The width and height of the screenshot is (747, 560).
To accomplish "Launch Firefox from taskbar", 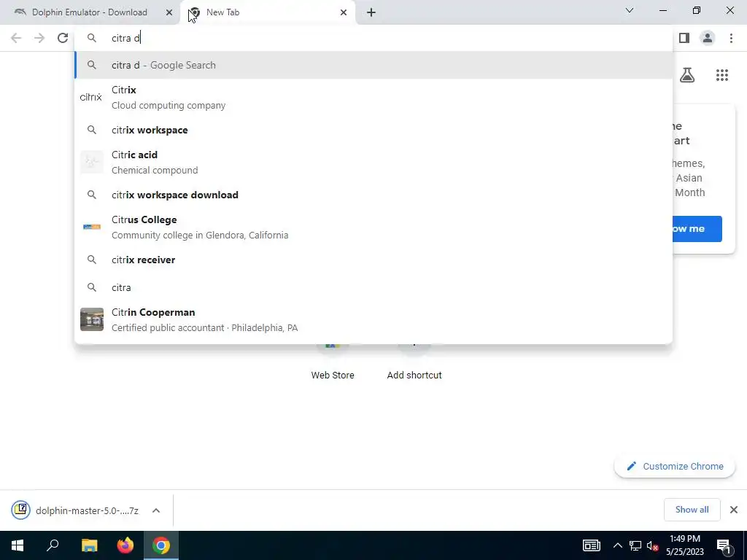I will click(125, 545).
